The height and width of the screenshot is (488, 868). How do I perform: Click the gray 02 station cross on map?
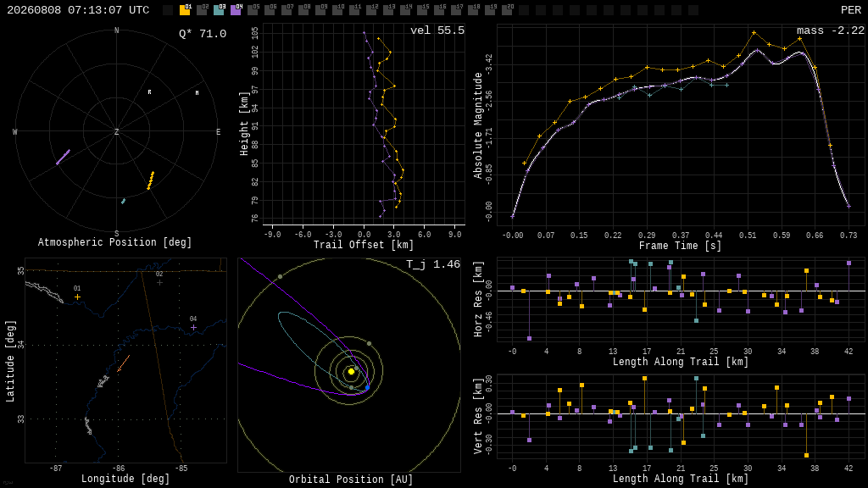point(160,283)
